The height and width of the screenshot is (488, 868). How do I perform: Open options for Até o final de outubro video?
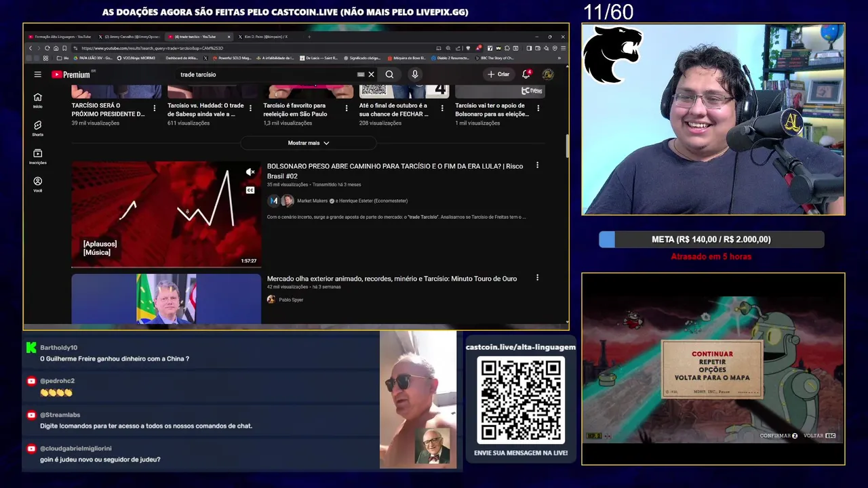pyautogui.click(x=442, y=108)
